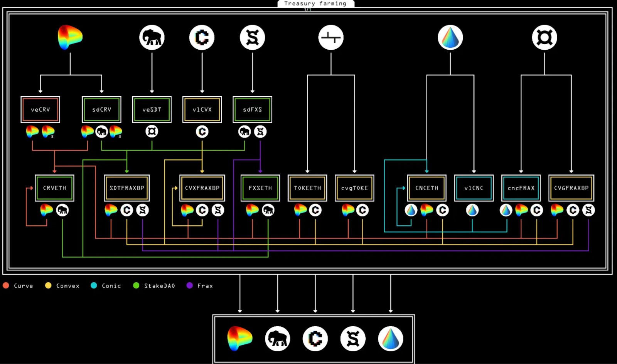Select the TOKEETH box

(x=307, y=188)
